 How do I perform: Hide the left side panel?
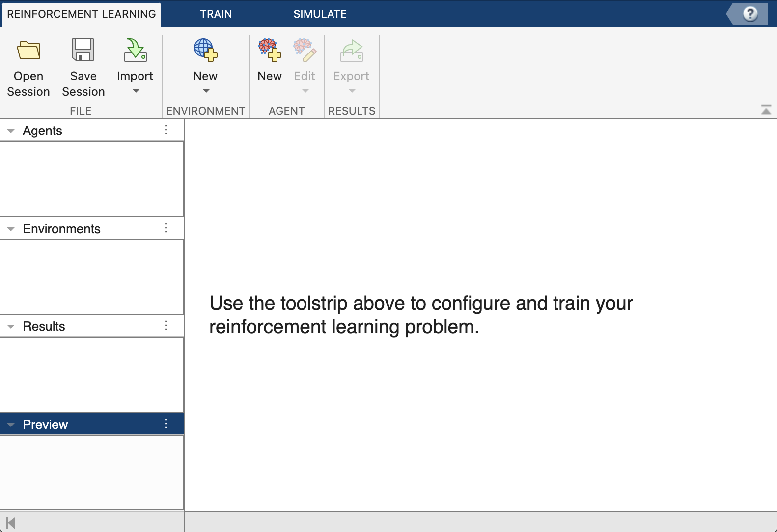coord(10,523)
